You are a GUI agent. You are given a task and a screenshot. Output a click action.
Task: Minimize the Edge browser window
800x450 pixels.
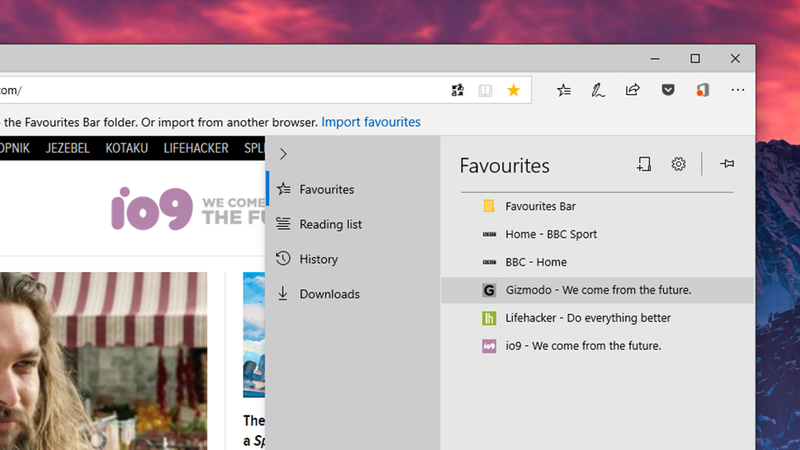pos(655,59)
